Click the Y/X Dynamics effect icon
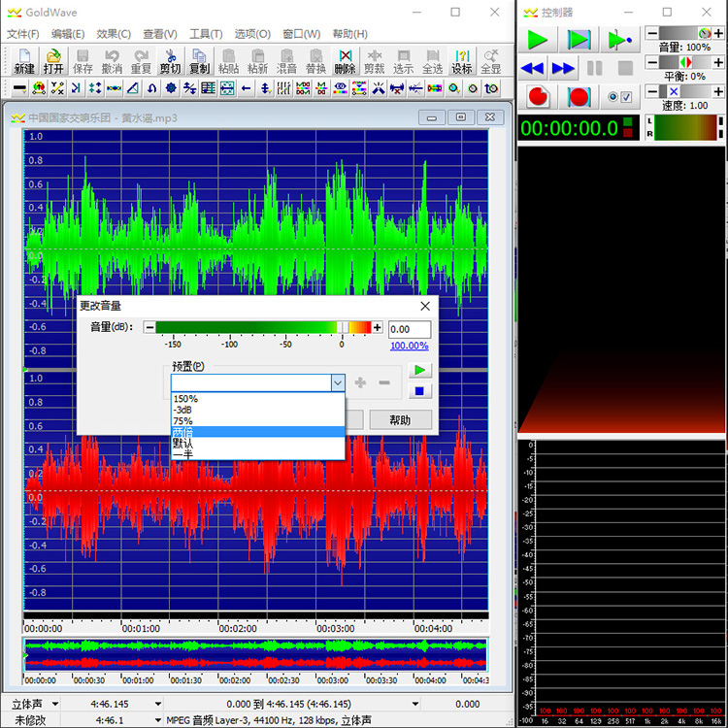The height and width of the screenshot is (728, 728). point(57,88)
